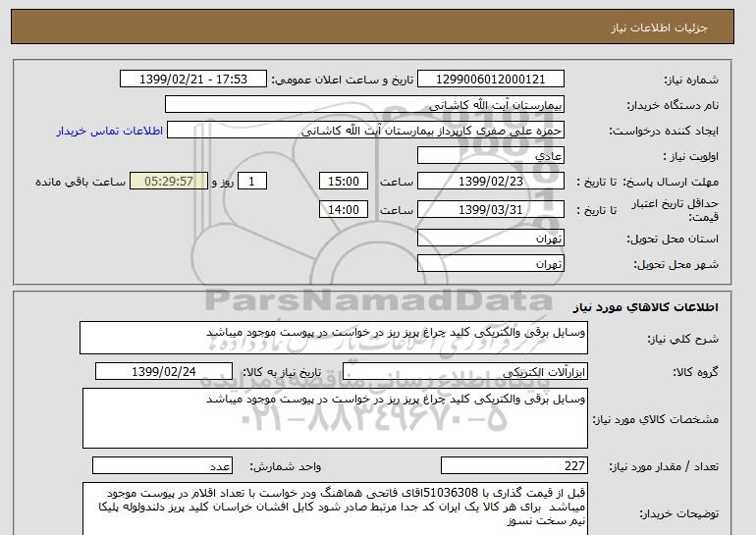This screenshot has height=535, width=756.
Task: Click the توضیحات خریدار label
Action: coord(678,513)
